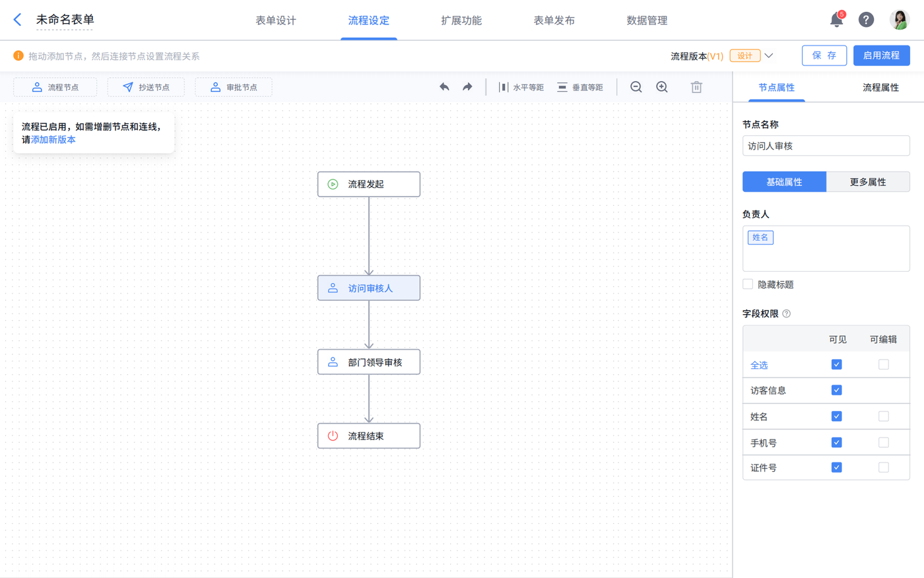Click the 流程节点 node button
This screenshot has height=578, width=924.
point(55,87)
